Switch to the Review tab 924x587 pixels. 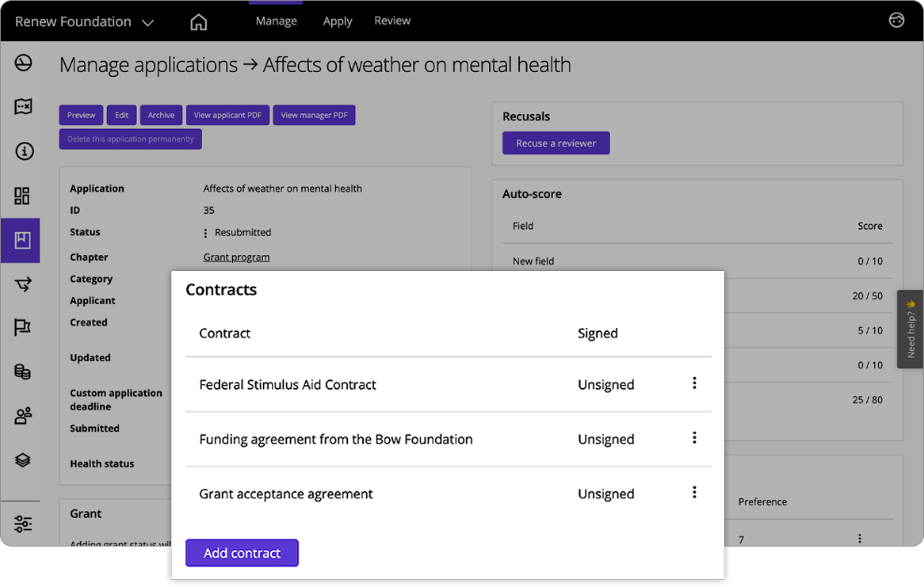[x=392, y=21]
